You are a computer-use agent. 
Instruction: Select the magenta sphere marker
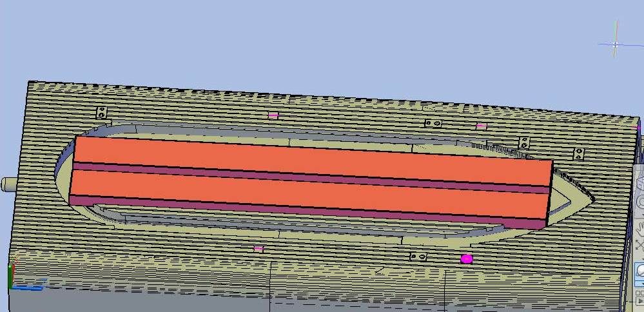[466, 258]
